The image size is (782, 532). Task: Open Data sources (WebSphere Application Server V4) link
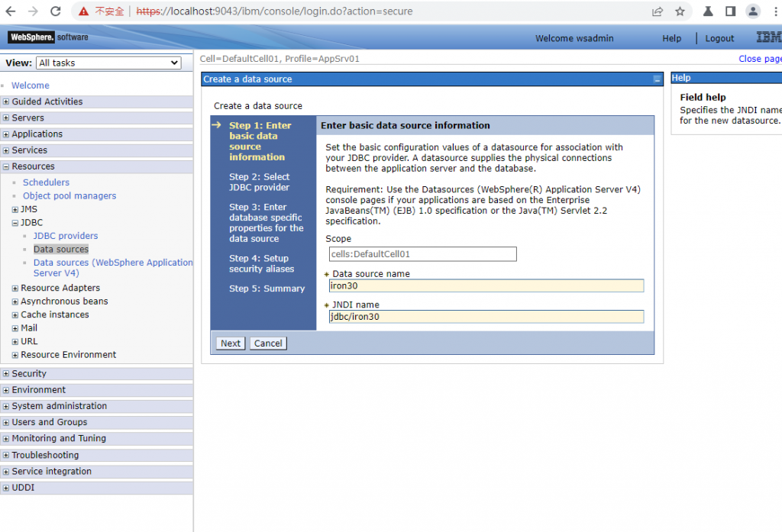[113, 268]
